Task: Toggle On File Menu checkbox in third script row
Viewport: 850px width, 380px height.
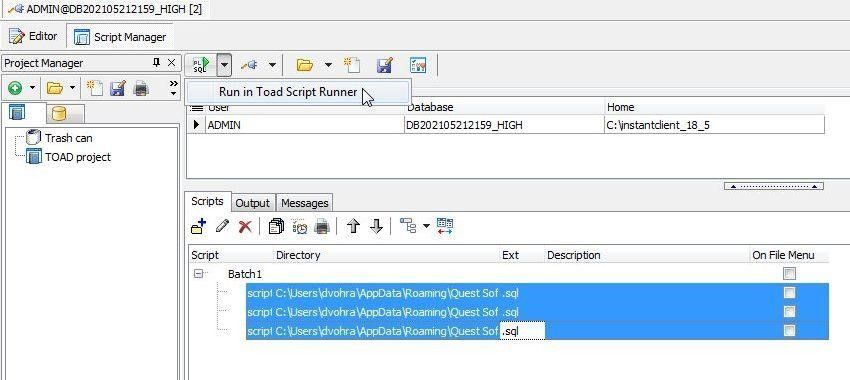Action: pyautogui.click(x=789, y=330)
